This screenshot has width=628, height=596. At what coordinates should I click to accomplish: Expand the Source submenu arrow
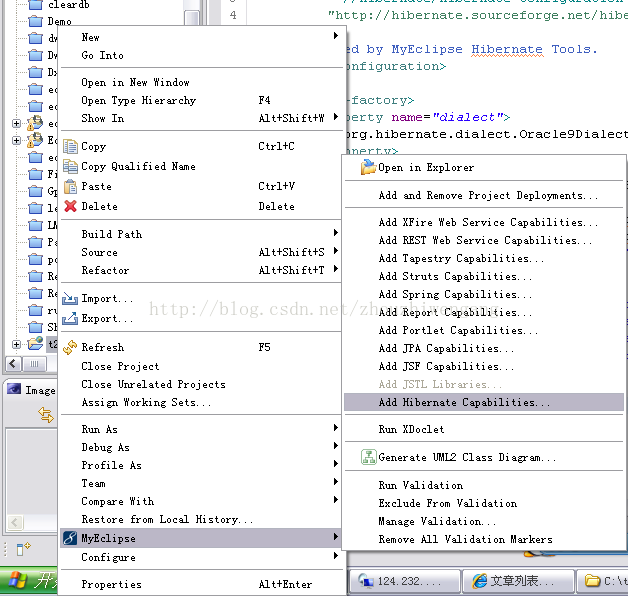(x=336, y=251)
